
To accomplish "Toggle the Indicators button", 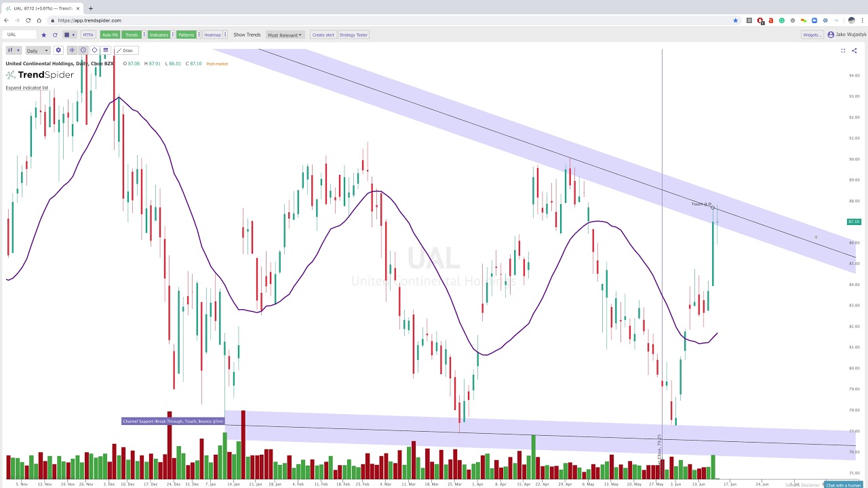I will [x=159, y=35].
